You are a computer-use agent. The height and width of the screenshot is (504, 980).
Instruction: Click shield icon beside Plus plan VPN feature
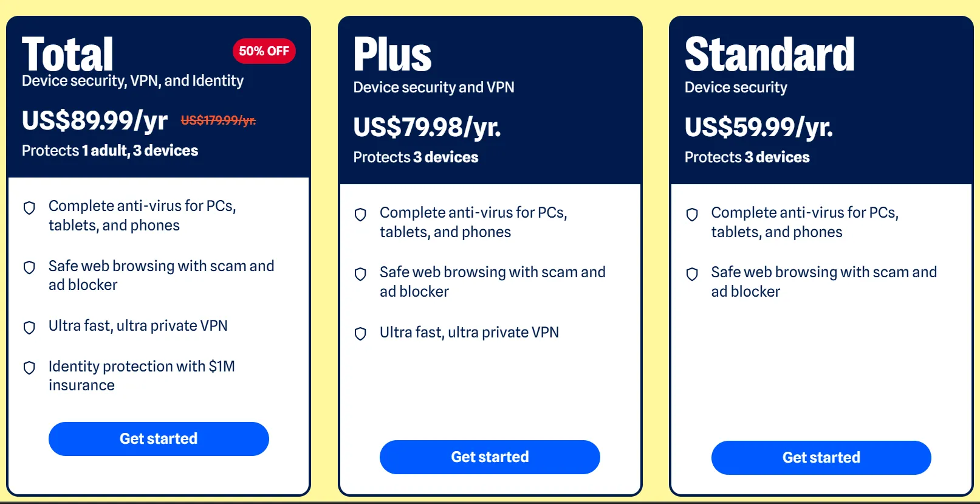pos(360,334)
